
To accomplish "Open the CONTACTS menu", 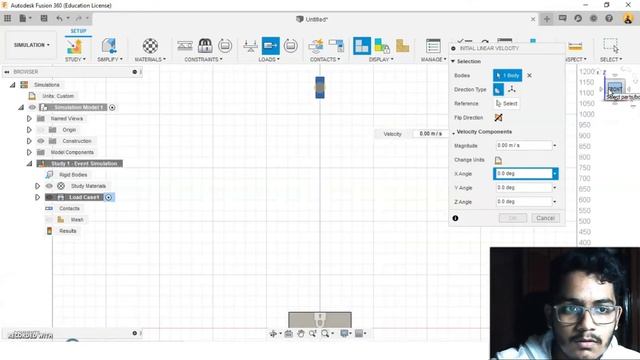I will tap(325, 60).
